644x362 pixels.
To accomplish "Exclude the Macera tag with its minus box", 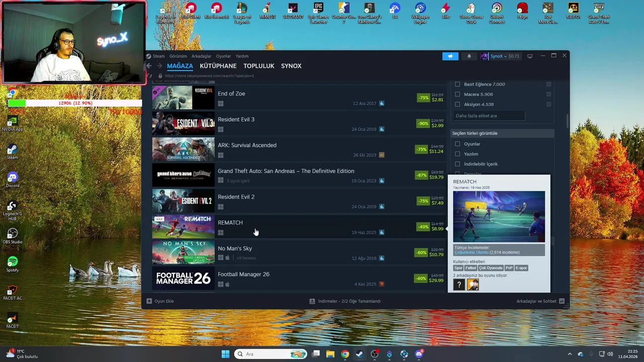I will 548,95.
